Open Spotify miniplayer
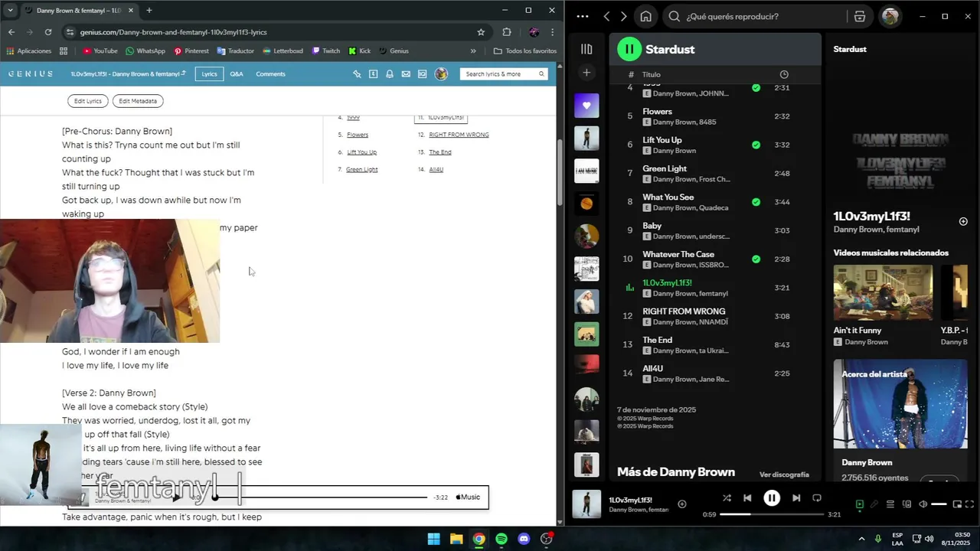 [958, 504]
